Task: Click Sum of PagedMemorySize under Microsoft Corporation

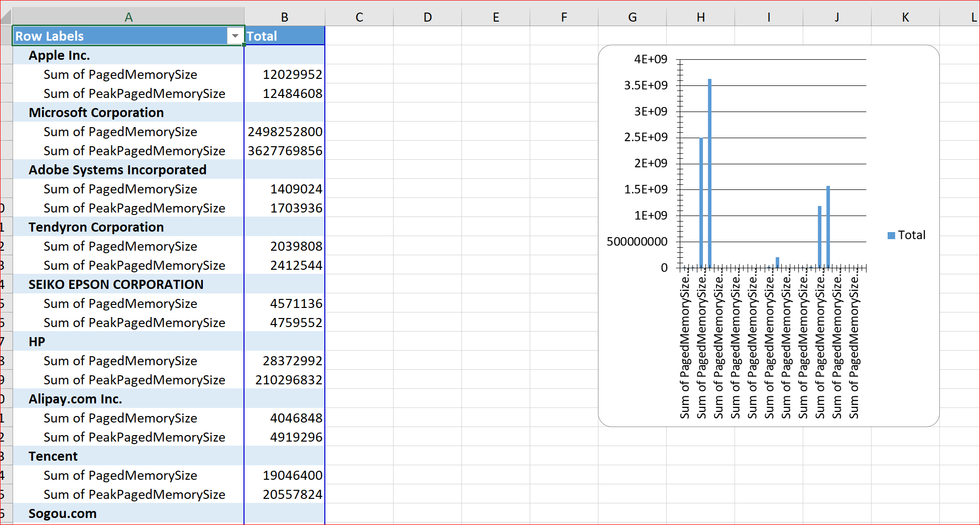Action: pos(120,132)
